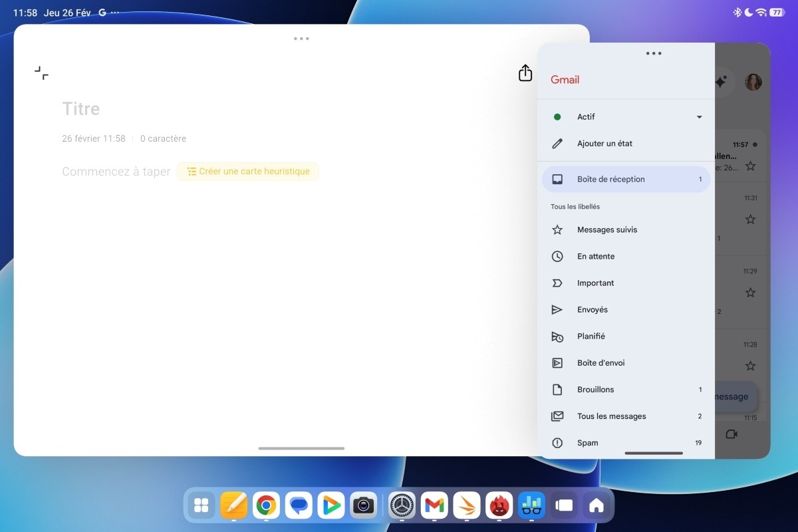This screenshot has width=798, height=532.
Task: Tap the Share icon in Notes
Action: point(525,73)
